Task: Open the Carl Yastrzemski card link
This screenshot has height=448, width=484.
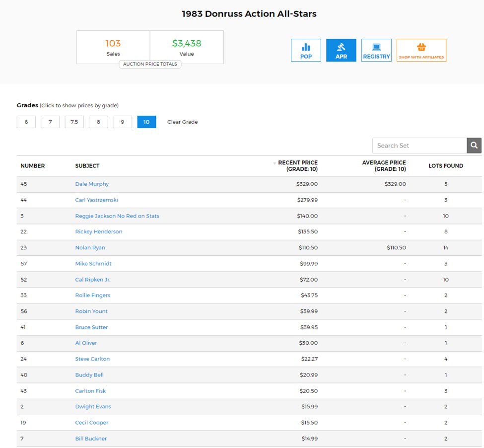Action: (97, 200)
